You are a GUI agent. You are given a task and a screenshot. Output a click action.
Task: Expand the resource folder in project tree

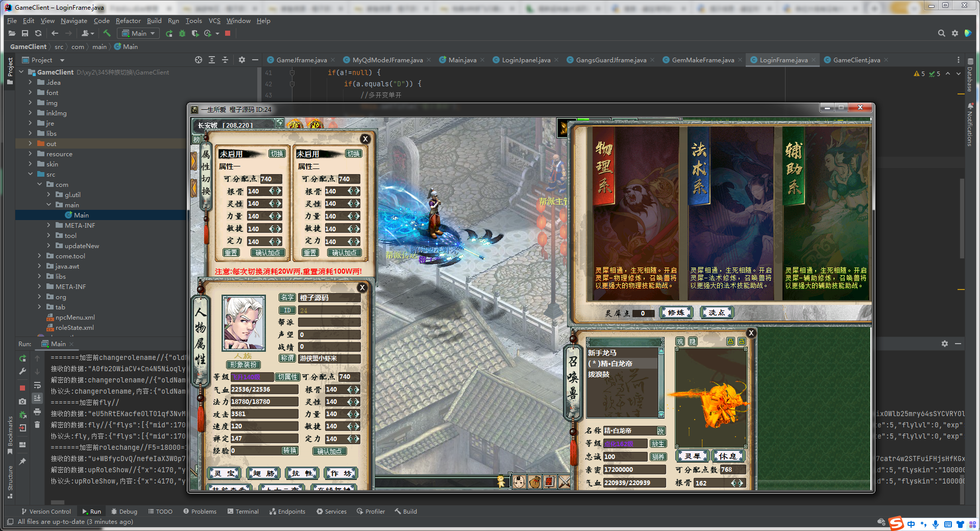click(x=30, y=154)
